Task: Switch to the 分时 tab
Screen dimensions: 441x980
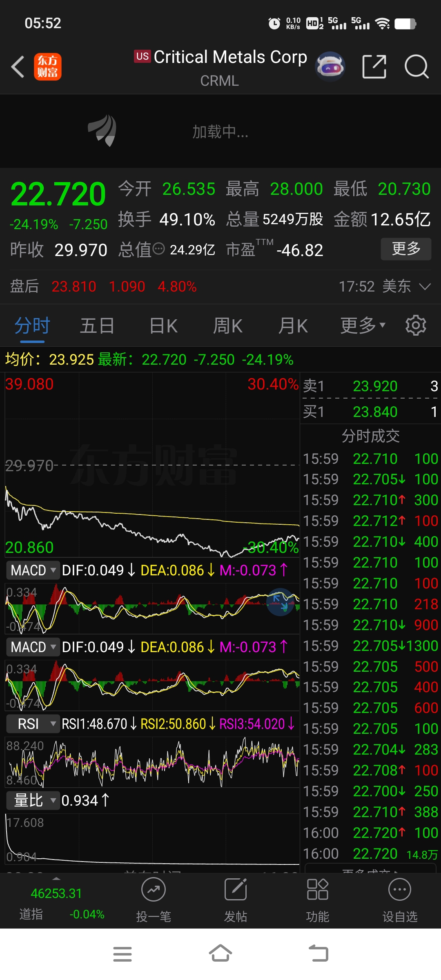Action: pyautogui.click(x=32, y=326)
